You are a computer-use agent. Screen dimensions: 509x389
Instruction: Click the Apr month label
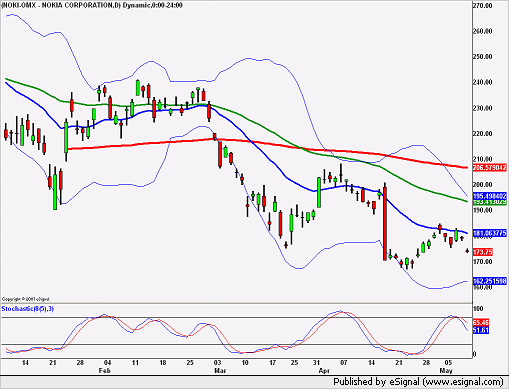(324, 371)
